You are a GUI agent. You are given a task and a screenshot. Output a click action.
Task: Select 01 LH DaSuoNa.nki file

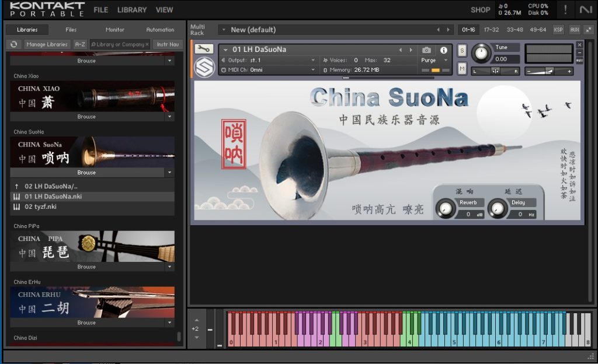92,197
